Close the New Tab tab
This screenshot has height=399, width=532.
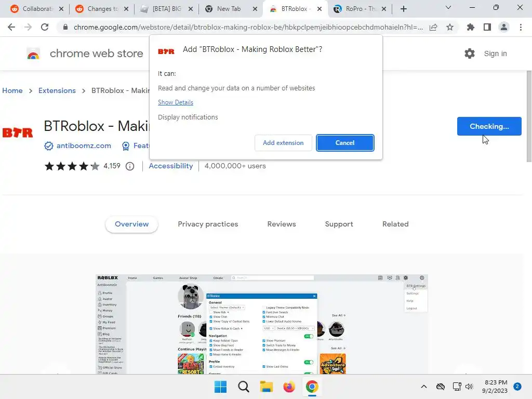tap(255, 9)
